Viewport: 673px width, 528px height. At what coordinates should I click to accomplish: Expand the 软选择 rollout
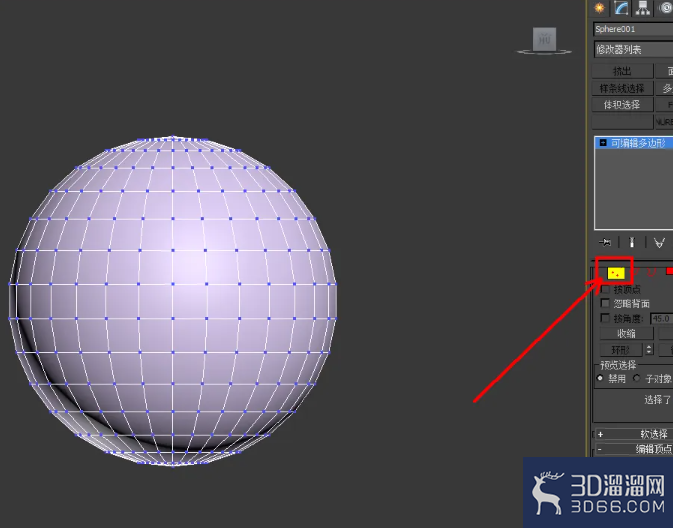[634, 434]
